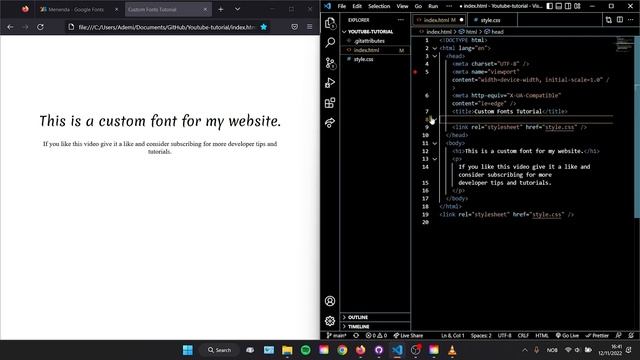Open the Firefox application menu
Image resolution: width=640 pixels, height=360 pixels.
click(x=310, y=27)
